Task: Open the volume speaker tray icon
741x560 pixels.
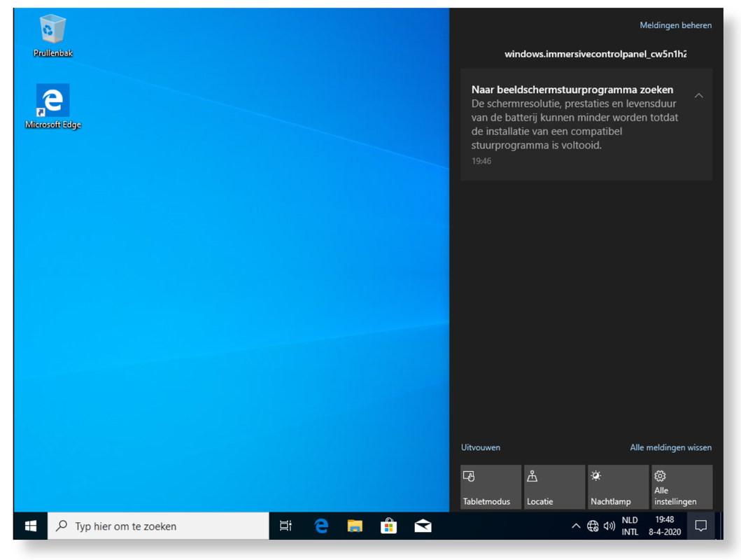Action: 609,526
